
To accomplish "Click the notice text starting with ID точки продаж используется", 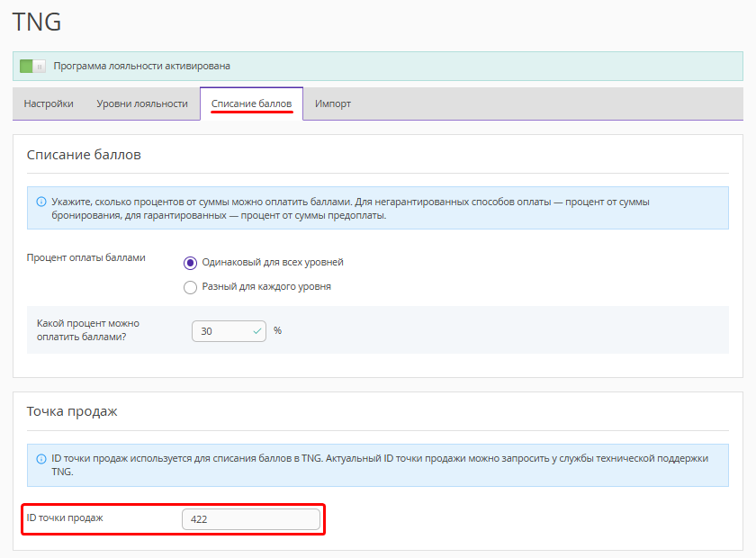I will click(380, 465).
